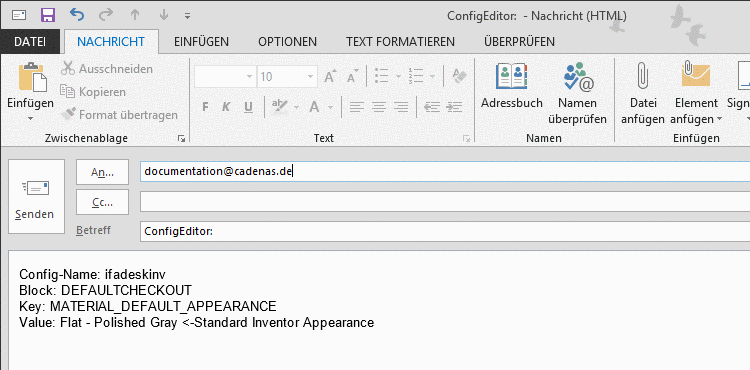Click Format übertragen brush command
Image resolution: width=750 pixels, height=370 pixels.
point(119,115)
